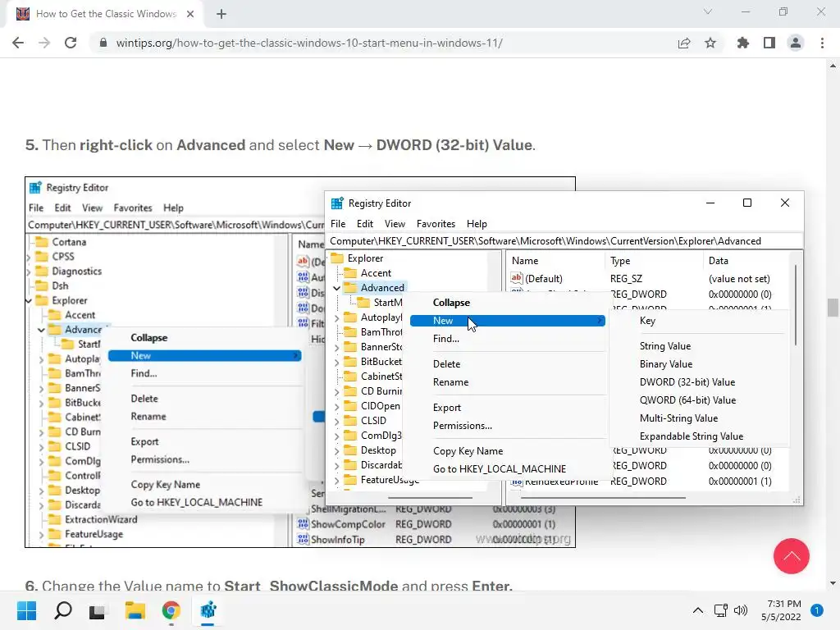This screenshot has width=840, height=630.
Task: Expand the Desktop key in the front window tree
Action: point(336,450)
